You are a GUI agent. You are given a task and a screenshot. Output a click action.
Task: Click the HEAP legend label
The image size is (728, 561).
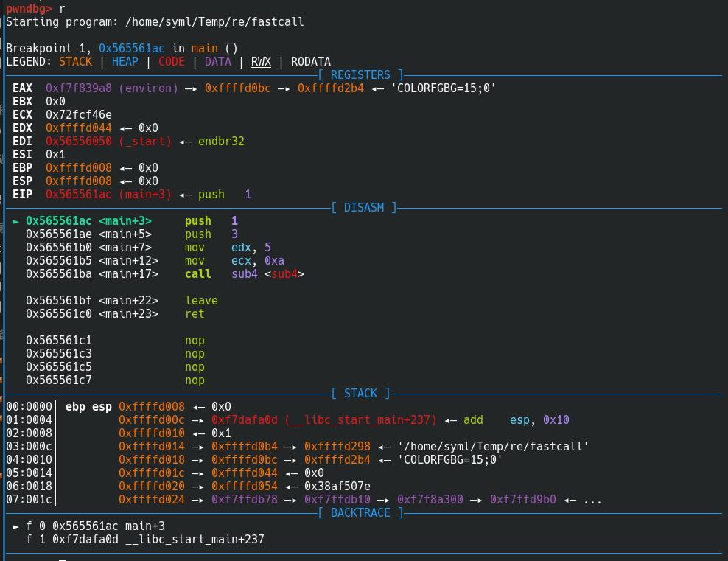[125, 62]
